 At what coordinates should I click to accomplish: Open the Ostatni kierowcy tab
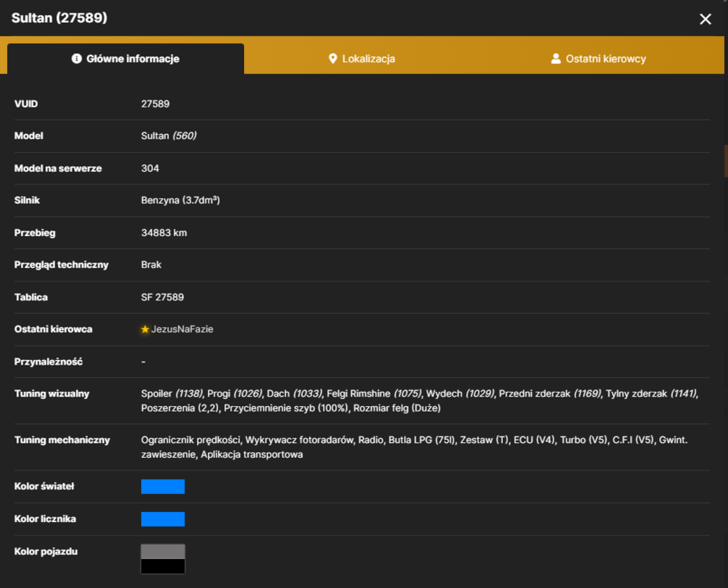pyautogui.click(x=599, y=59)
